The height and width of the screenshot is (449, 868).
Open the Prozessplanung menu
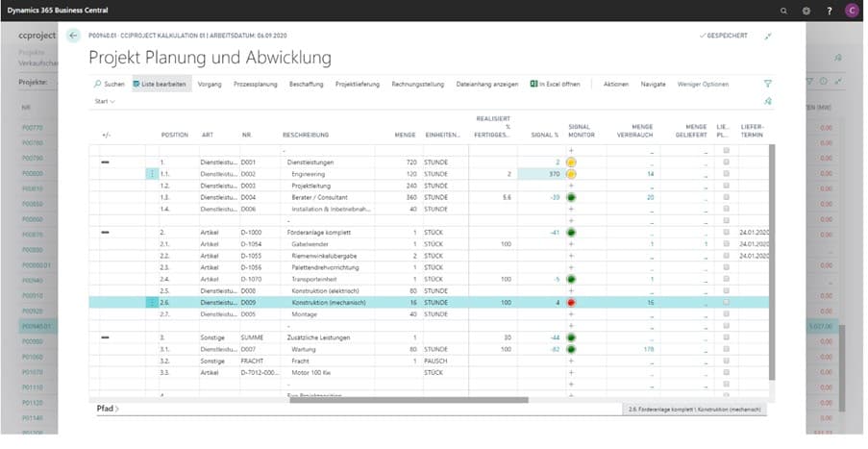coord(255,85)
